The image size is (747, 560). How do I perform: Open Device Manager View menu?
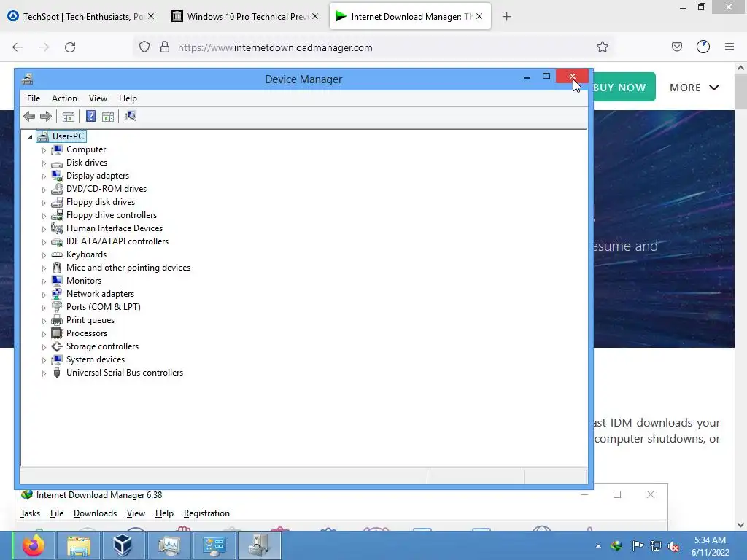98,98
